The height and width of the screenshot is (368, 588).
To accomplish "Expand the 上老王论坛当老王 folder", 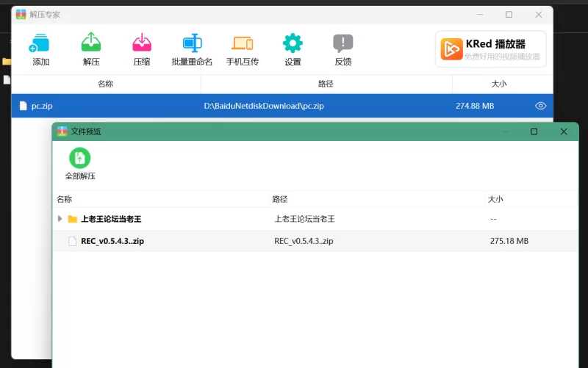I will coord(60,218).
